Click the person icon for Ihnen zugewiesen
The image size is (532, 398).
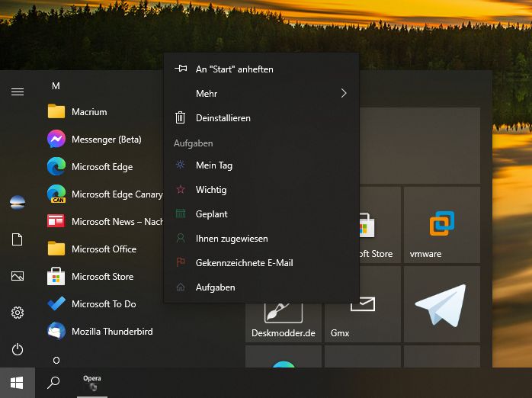[181, 238]
